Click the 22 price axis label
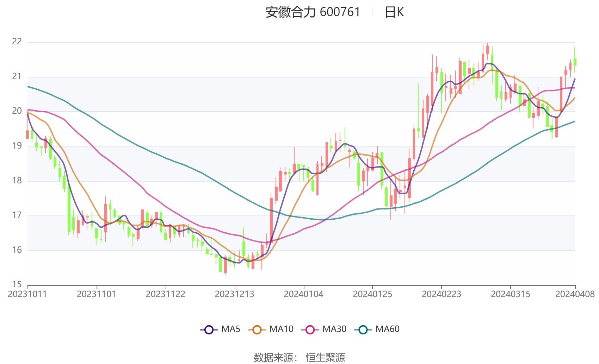Image resolution: width=599 pixels, height=364 pixels. [x=17, y=42]
